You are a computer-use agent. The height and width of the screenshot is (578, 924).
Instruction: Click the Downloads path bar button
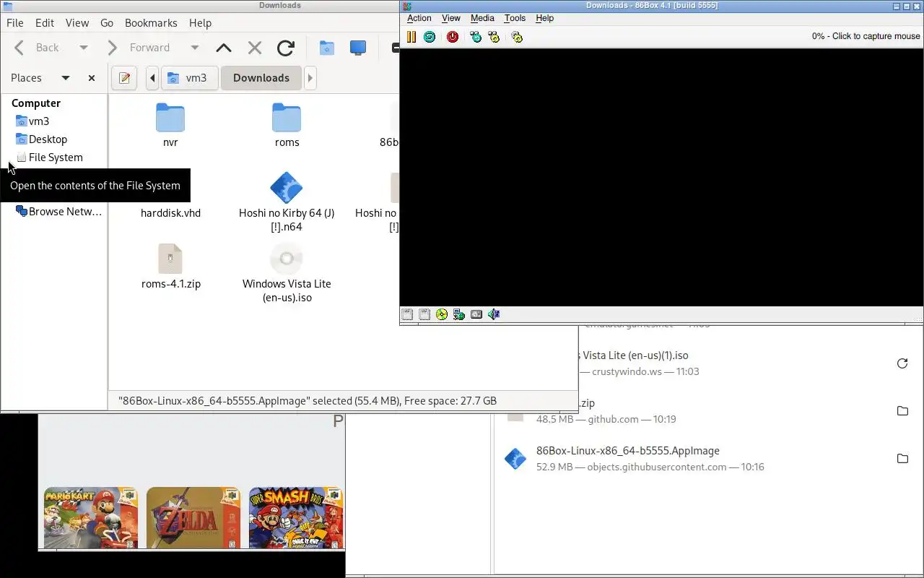(261, 78)
